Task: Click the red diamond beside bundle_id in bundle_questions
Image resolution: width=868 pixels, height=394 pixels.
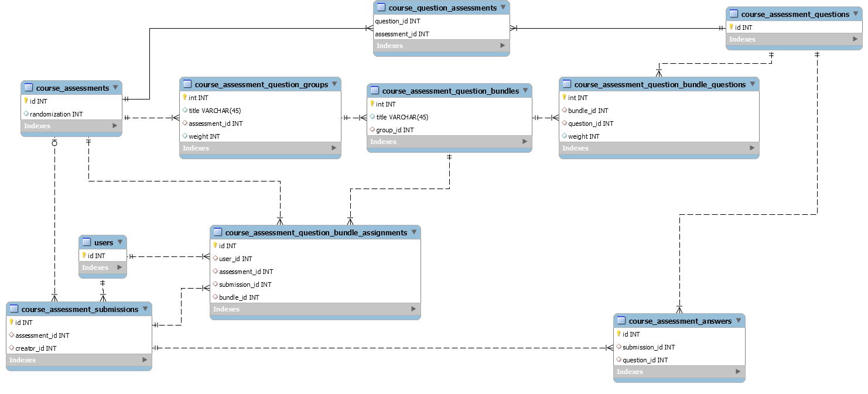Action: tap(565, 110)
